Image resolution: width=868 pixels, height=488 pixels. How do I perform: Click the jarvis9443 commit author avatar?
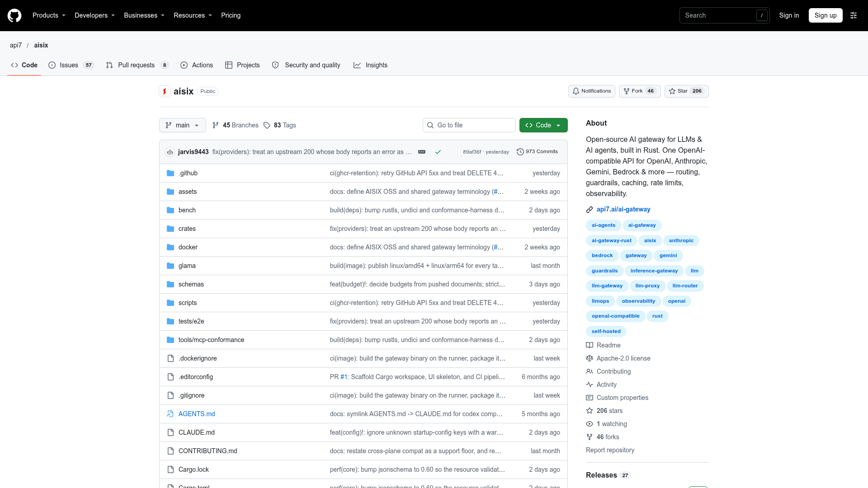coord(170,152)
